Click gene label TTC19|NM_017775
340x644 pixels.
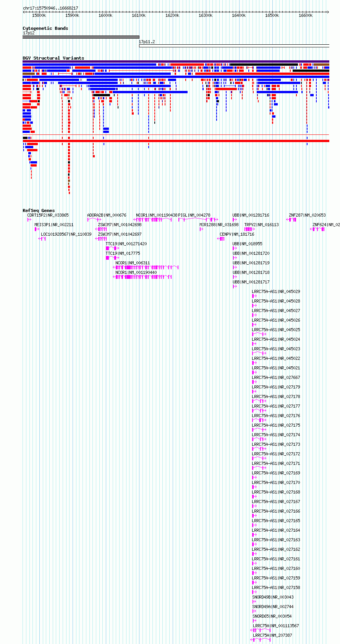coord(123,253)
